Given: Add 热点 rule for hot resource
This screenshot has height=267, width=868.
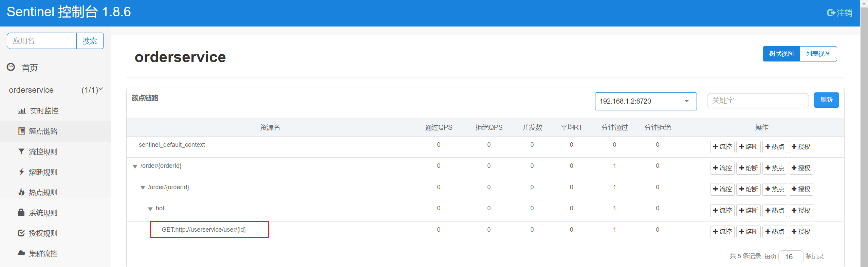Looking at the screenshot, I should [x=774, y=211].
